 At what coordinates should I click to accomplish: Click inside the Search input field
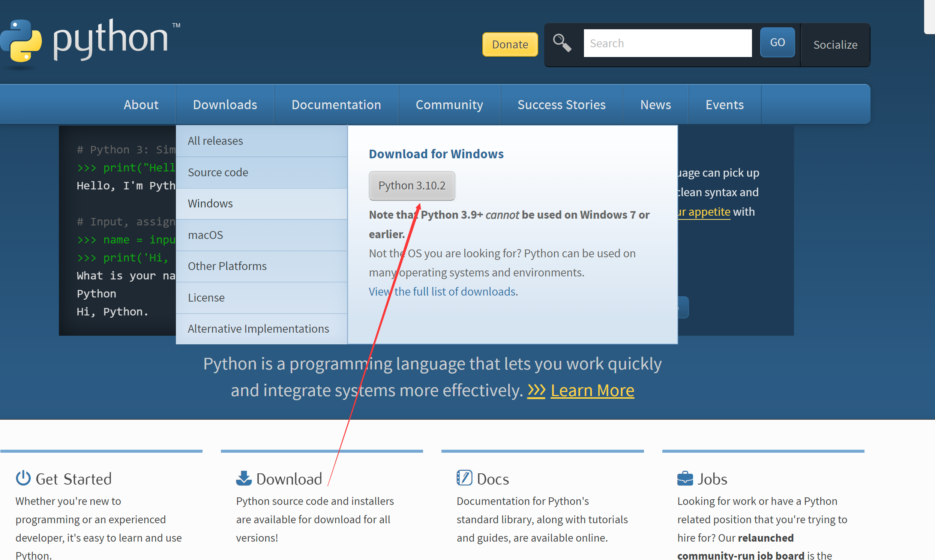[668, 44]
